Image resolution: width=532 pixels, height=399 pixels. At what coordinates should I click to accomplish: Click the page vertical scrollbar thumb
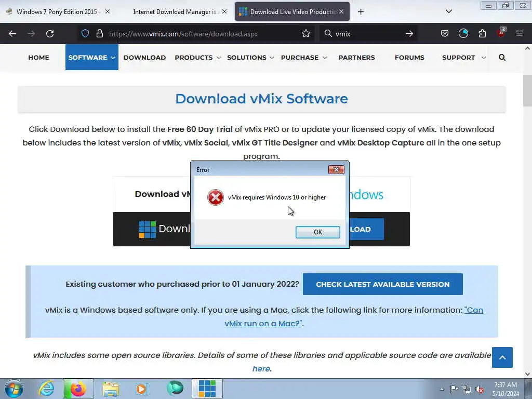point(527,90)
